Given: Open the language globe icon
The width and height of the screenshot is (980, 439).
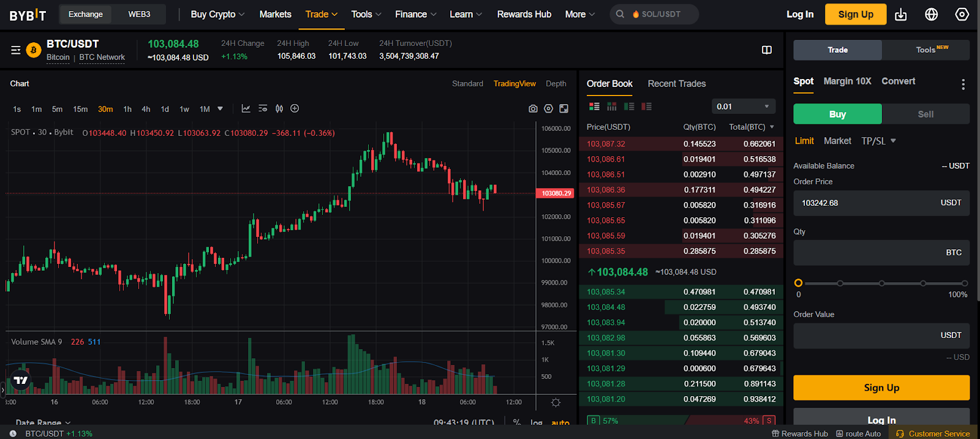Looking at the screenshot, I should point(931,14).
